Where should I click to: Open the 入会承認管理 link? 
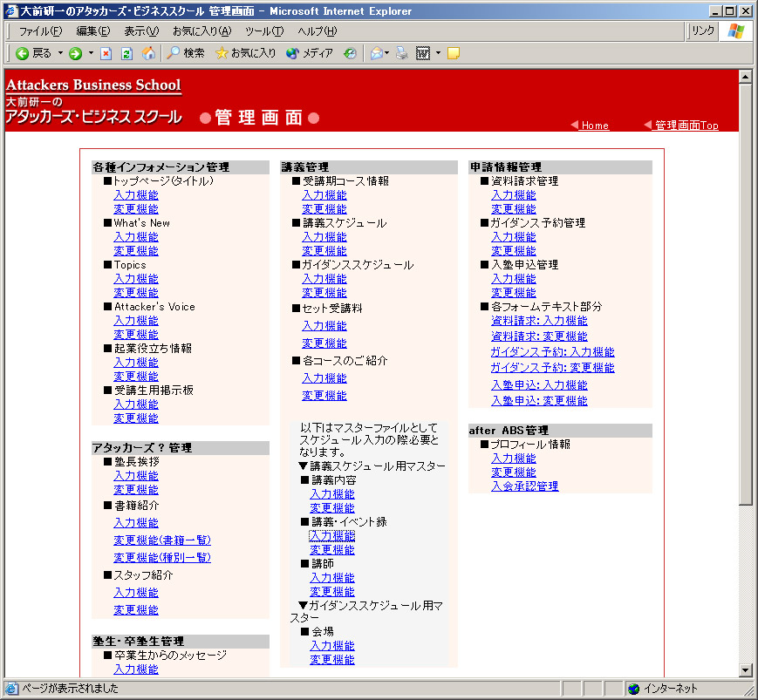[525, 486]
